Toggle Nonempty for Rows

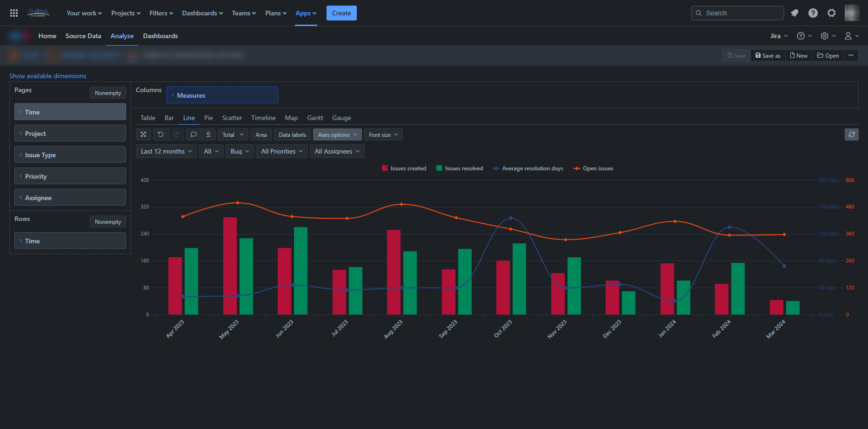pos(108,222)
